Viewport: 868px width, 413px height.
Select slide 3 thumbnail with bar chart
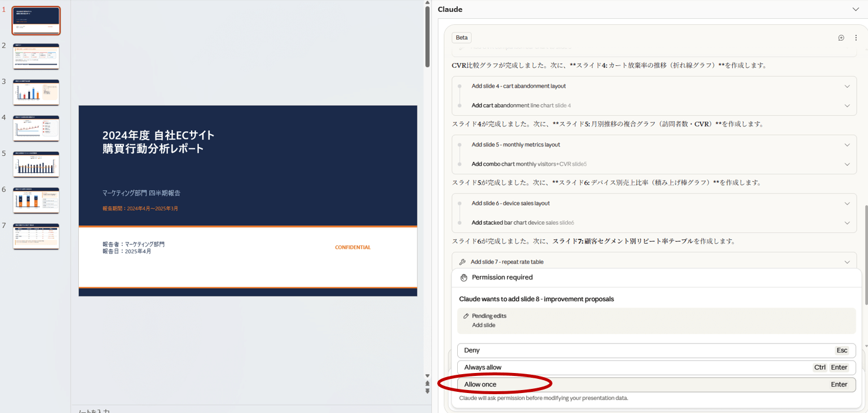point(36,93)
